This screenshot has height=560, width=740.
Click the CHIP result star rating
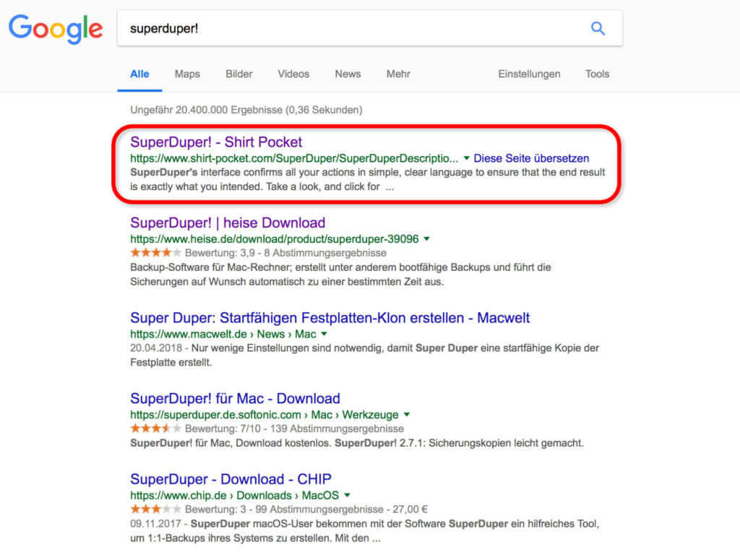coord(156,509)
